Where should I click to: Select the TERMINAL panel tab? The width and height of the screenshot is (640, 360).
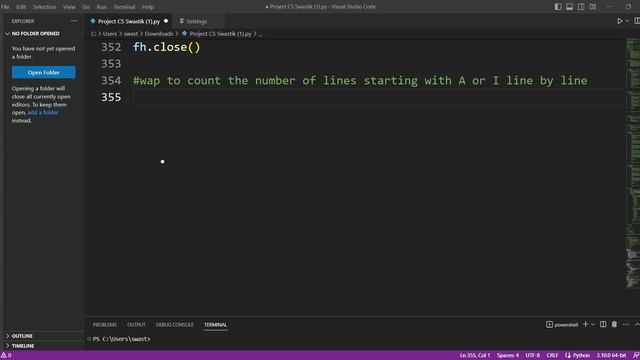click(216, 325)
